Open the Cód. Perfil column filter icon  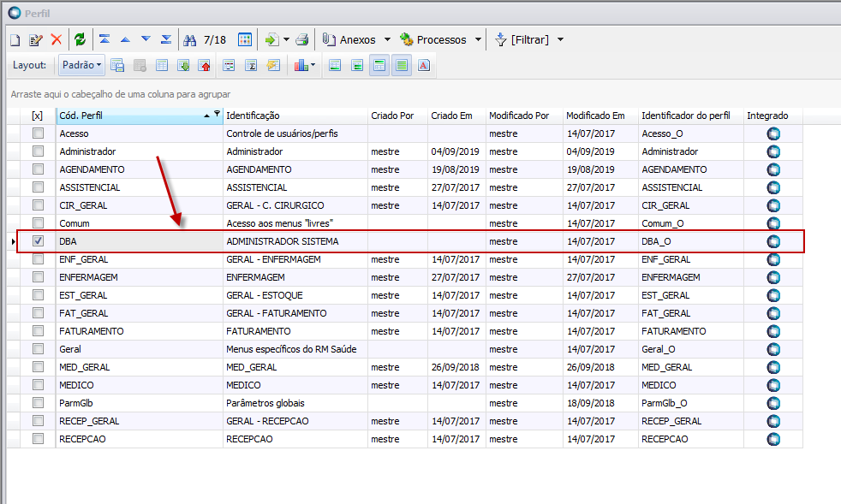click(x=217, y=113)
